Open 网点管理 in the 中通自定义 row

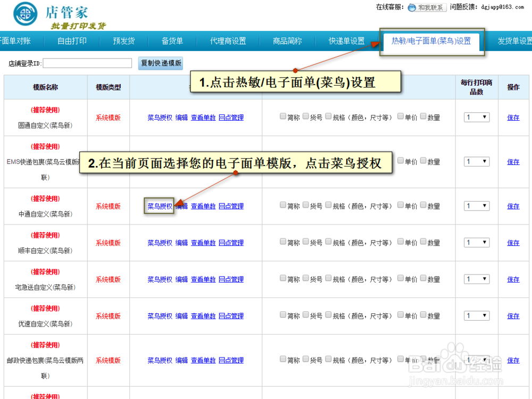point(231,206)
